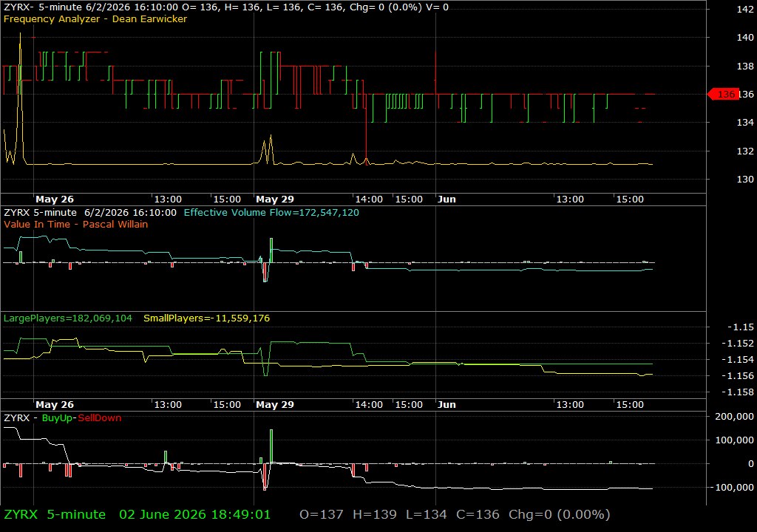Click status bar 'H=139' value

(375, 514)
